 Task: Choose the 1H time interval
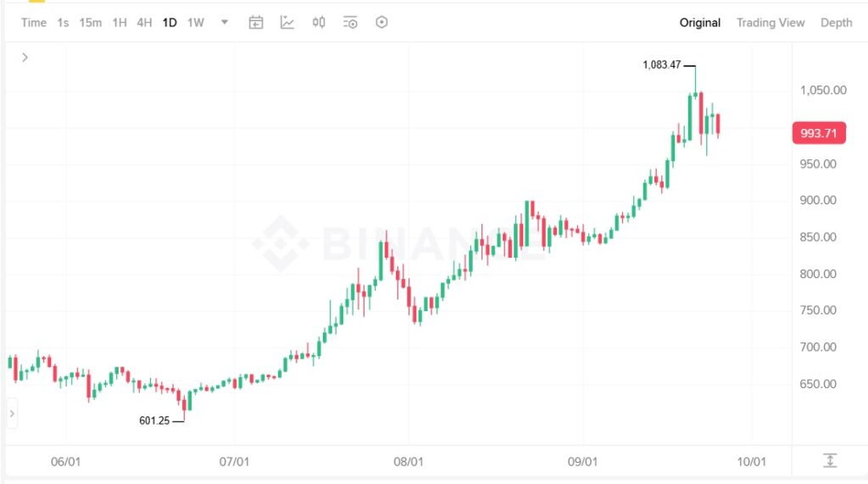pyautogui.click(x=120, y=23)
